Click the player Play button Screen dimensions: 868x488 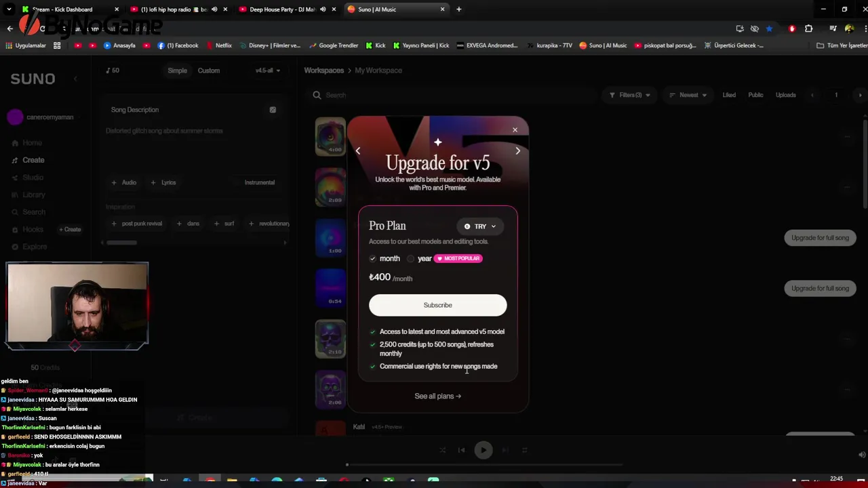click(x=484, y=450)
